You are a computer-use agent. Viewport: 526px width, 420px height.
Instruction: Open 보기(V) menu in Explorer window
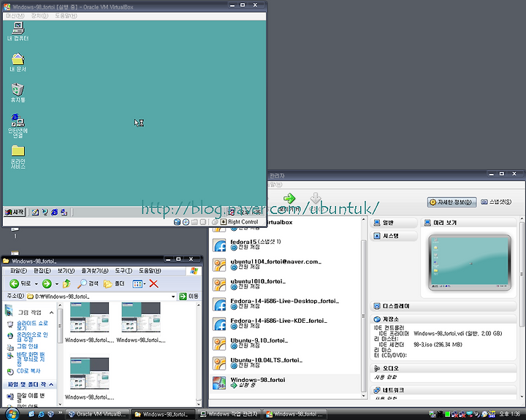pyautogui.click(x=66, y=271)
